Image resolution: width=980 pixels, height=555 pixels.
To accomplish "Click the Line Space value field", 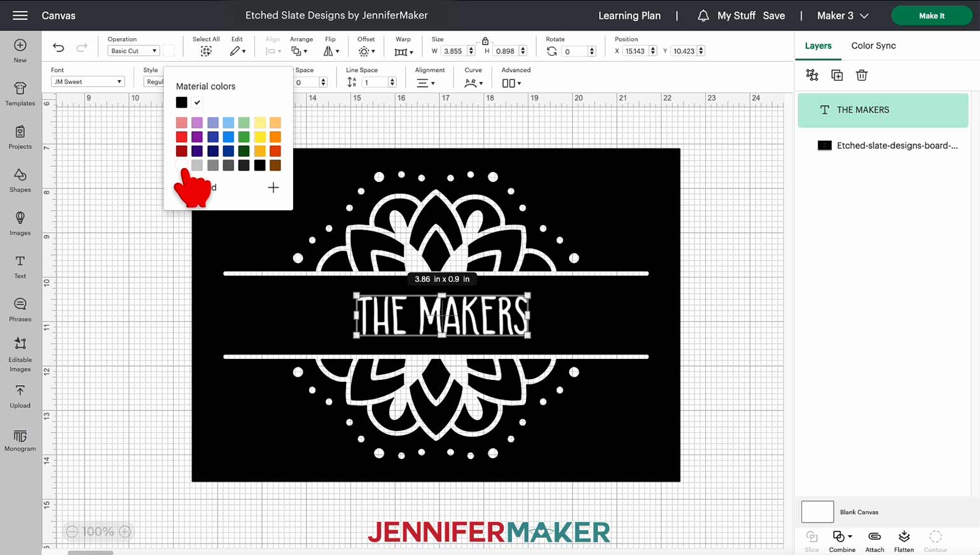I will click(x=375, y=82).
